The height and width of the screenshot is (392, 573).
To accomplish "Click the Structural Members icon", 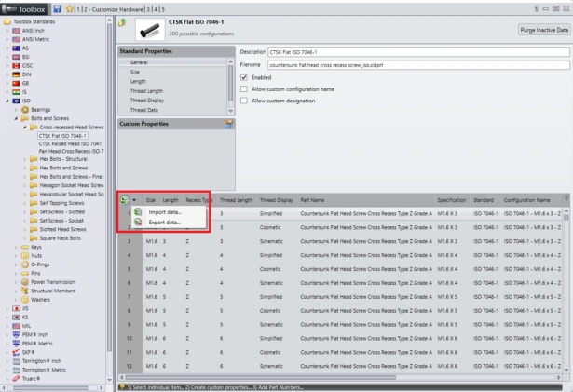I will [x=25, y=291].
